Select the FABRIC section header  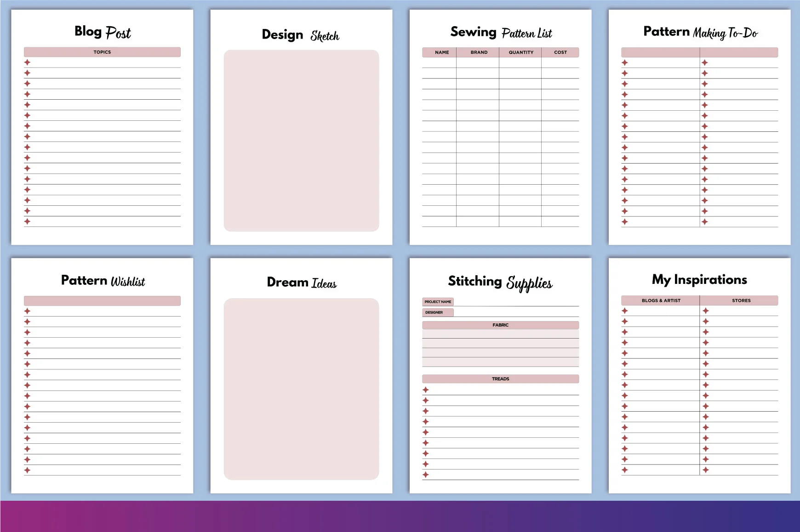pos(501,325)
